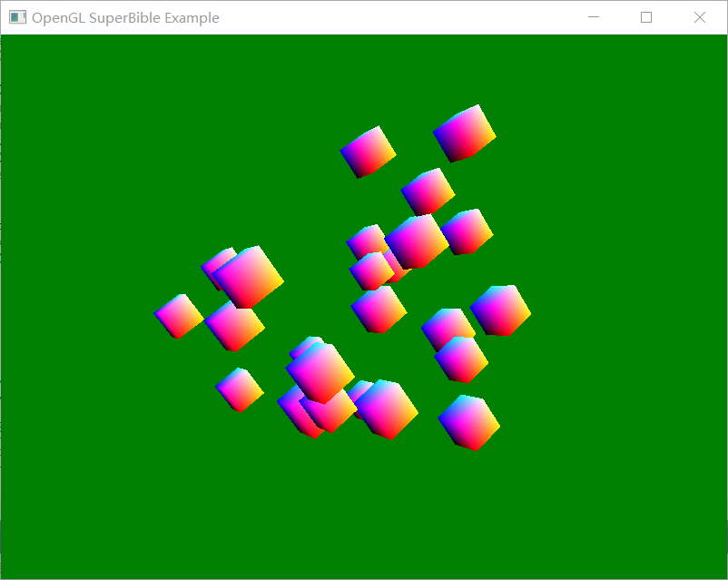
Task: Close the OpenGL SuperBible Example window
Action: click(700, 17)
